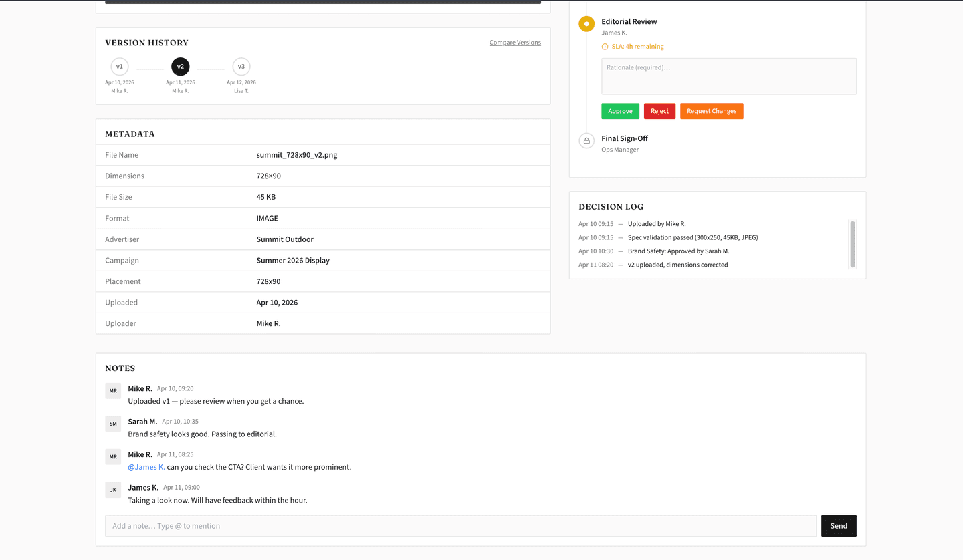
Task: Select the active v2 version node
Action: point(180,66)
